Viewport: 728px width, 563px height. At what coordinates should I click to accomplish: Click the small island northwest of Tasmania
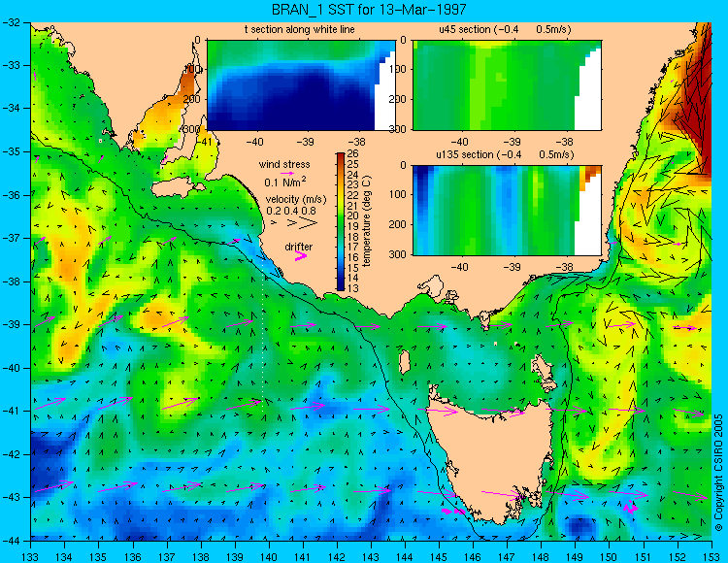pos(405,362)
